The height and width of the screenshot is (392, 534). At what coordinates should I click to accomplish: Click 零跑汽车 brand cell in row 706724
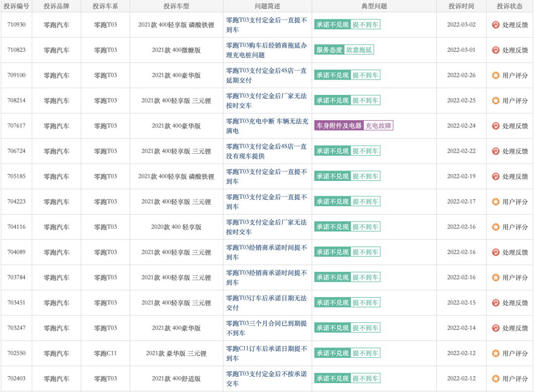click(x=56, y=151)
